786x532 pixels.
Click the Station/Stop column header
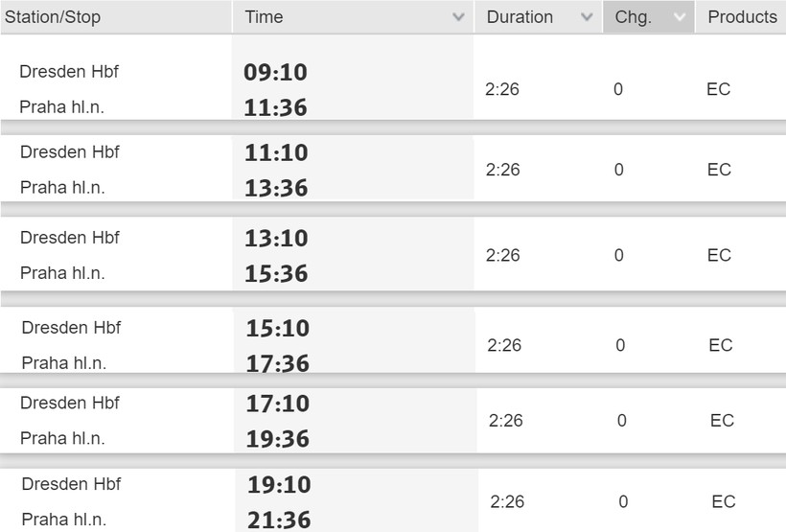tap(53, 17)
